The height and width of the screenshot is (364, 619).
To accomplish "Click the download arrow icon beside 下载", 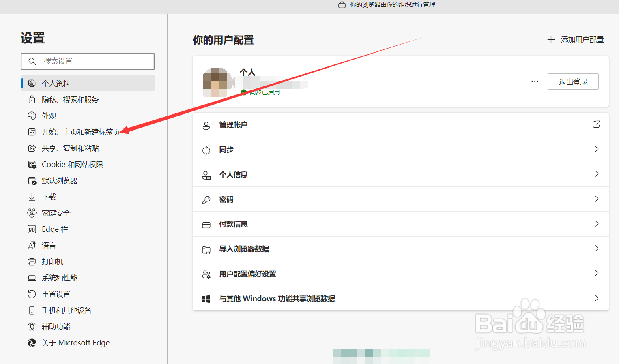I will (32, 197).
